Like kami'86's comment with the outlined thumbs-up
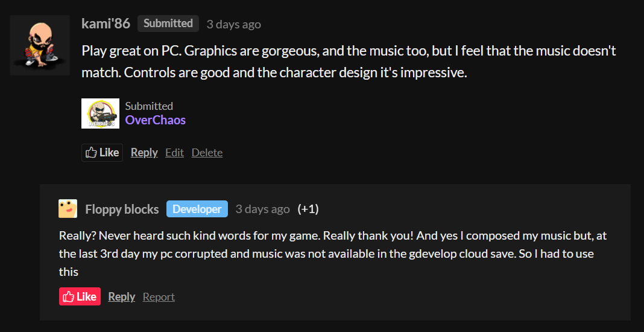Viewport: 644px width, 332px height. [102, 153]
